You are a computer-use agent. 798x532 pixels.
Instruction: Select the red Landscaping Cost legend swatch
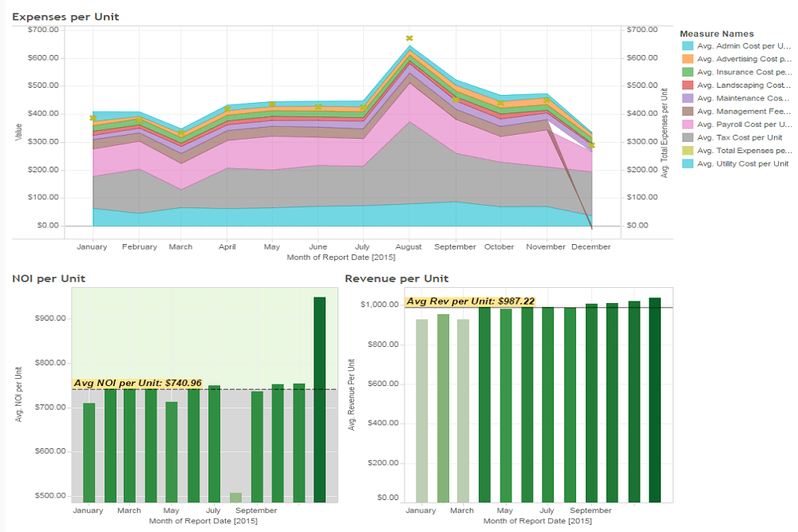[687, 85]
